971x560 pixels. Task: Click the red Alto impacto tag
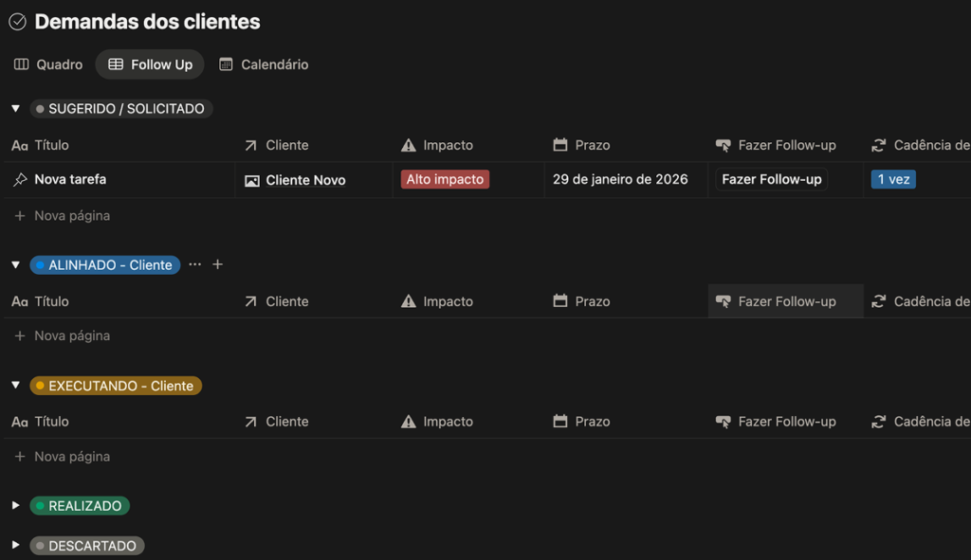coord(445,179)
